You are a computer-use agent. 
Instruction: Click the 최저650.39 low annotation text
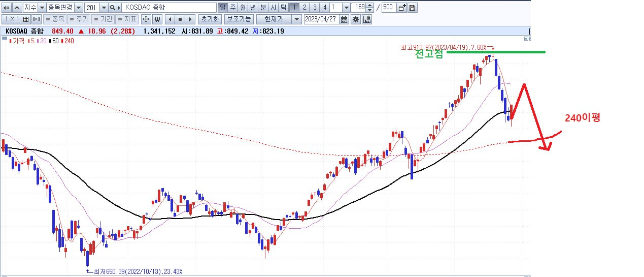[138, 271]
